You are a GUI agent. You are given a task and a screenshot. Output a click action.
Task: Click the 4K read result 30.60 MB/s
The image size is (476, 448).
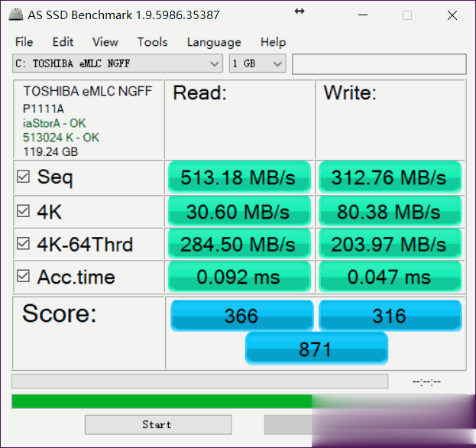[239, 212]
